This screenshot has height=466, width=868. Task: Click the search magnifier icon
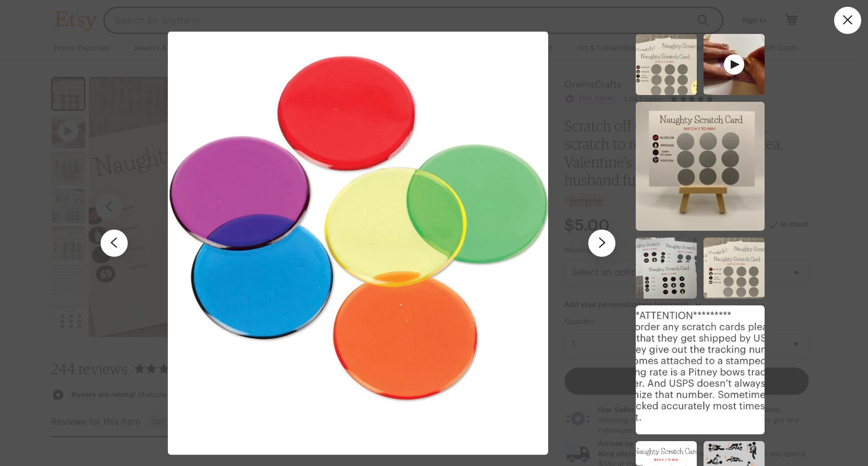click(x=702, y=20)
